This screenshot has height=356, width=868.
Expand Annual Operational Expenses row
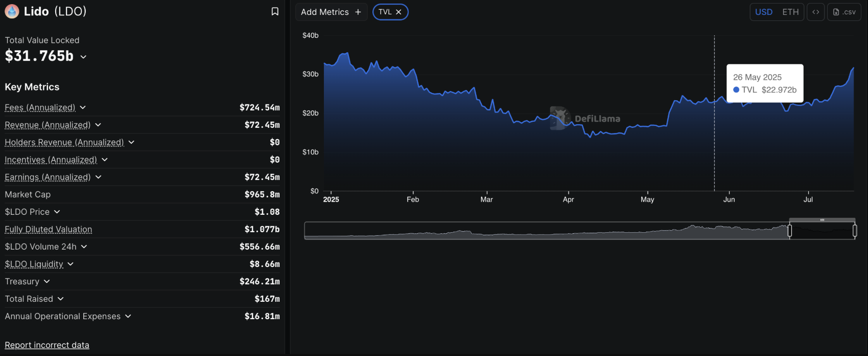tap(128, 316)
